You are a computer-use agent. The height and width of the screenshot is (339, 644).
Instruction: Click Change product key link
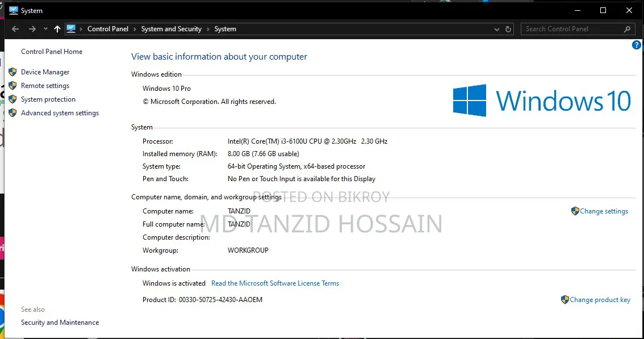coord(600,300)
